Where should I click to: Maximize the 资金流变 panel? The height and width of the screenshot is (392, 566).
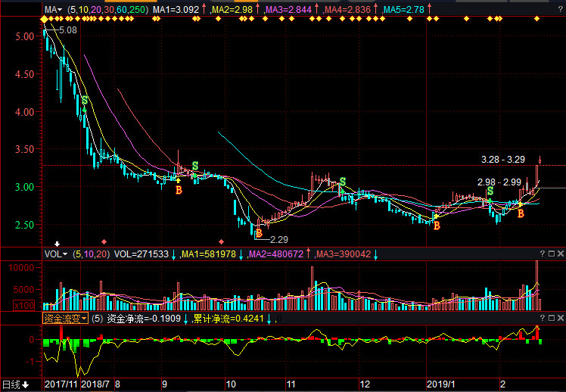pyautogui.click(x=551, y=318)
